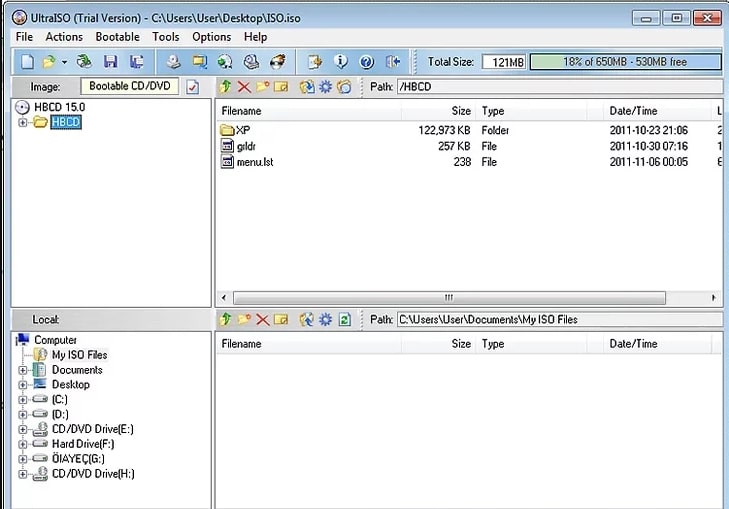Click gear icon in image toolbar
The height and width of the screenshot is (509, 729).
pyautogui.click(x=325, y=87)
